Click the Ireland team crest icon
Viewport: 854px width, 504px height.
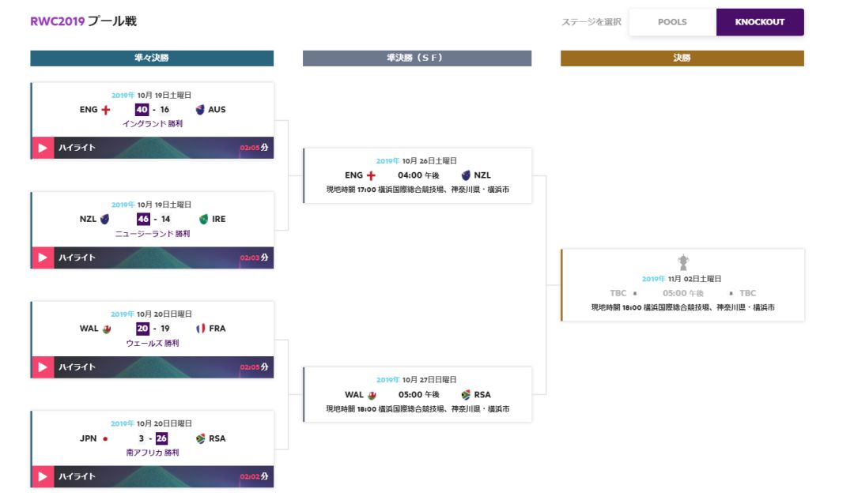pyautogui.click(x=204, y=220)
